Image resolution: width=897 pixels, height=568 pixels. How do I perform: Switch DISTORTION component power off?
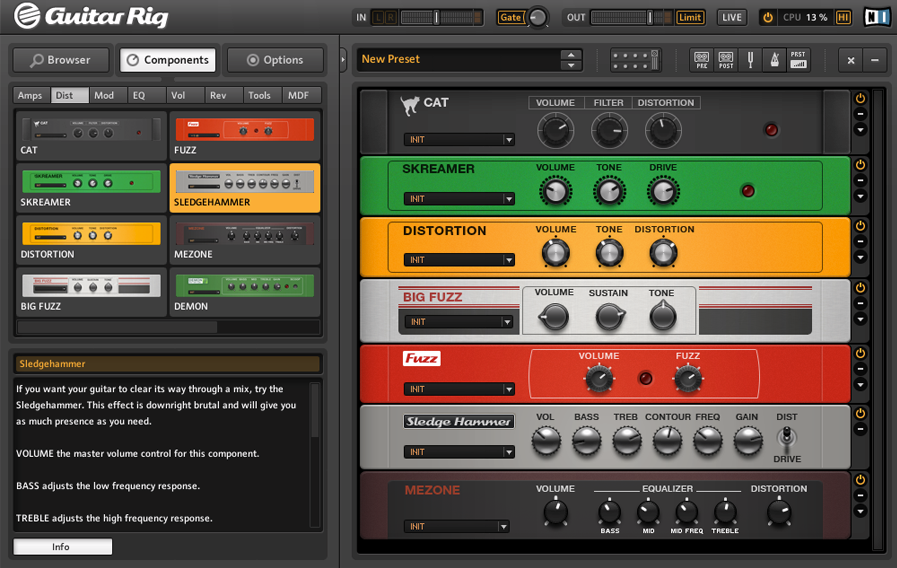click(860, 226)
